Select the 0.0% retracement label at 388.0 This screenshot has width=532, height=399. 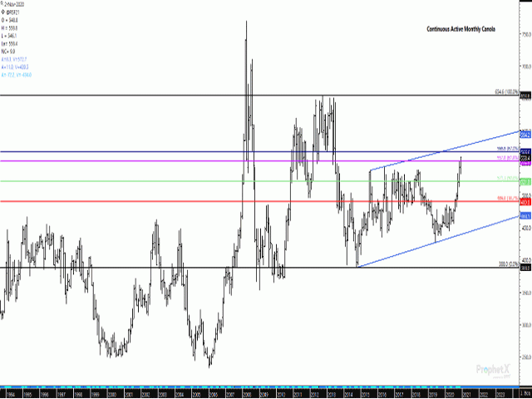pyautogui.click(x=509, y=264)
